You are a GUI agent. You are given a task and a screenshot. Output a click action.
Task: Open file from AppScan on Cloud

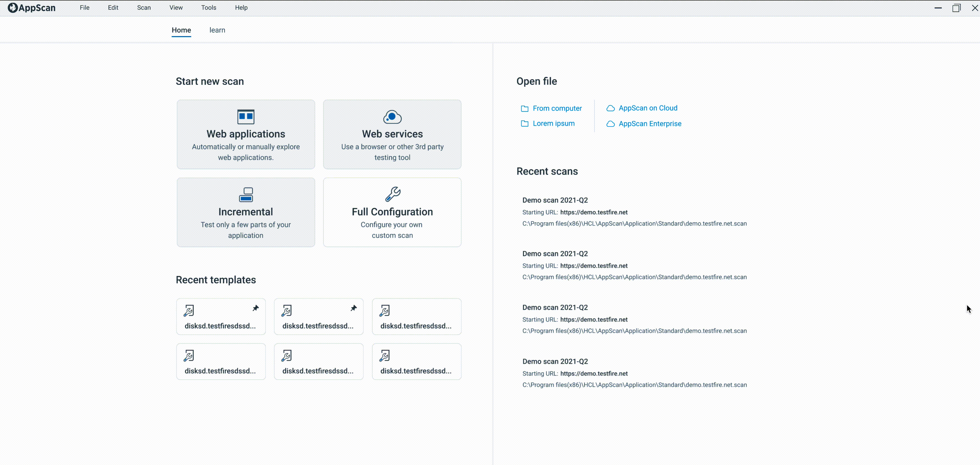[x=648, y=108]
